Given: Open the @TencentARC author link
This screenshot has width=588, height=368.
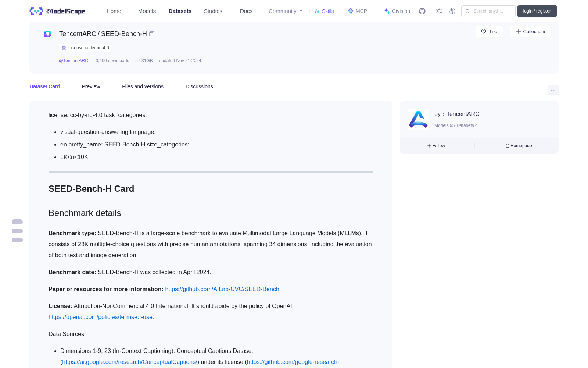Looking at the screenshot, I should point(73,61).
